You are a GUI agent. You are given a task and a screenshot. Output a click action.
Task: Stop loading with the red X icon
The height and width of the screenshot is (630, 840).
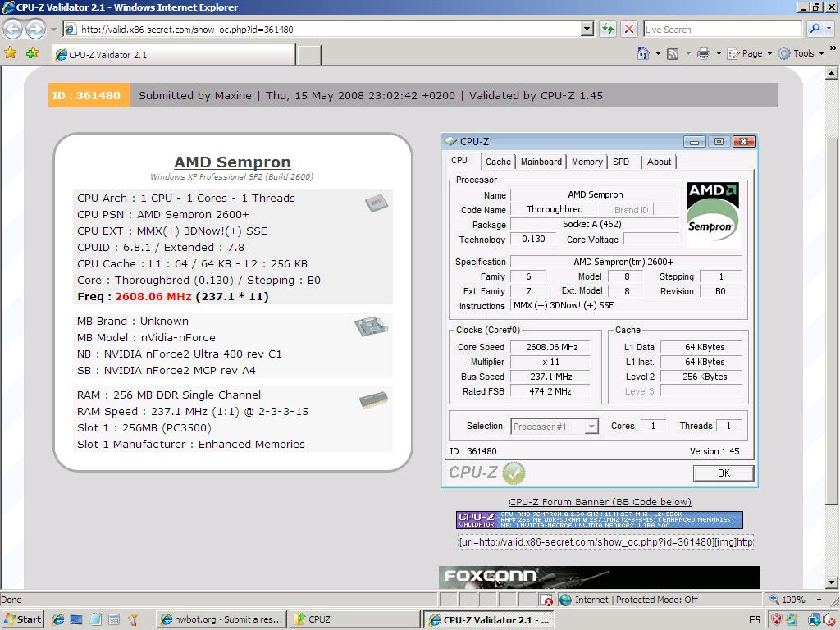click(x=629, y=29)
